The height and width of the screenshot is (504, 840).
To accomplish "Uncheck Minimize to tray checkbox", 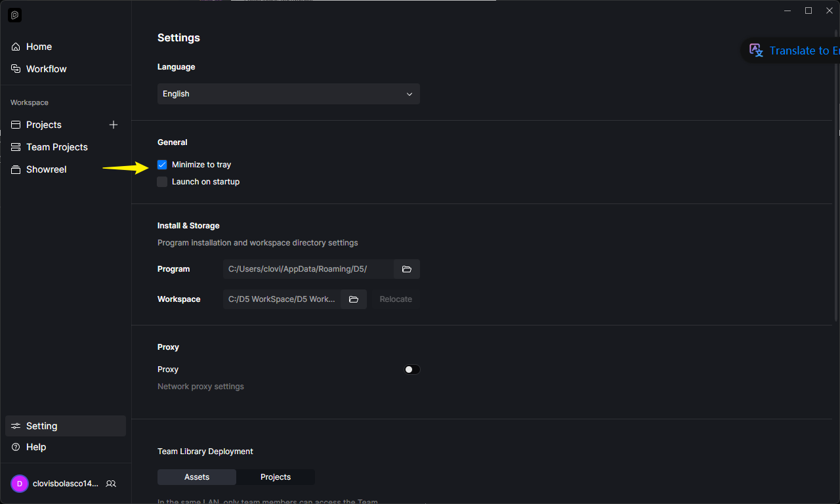I will (x=162, y=165).
